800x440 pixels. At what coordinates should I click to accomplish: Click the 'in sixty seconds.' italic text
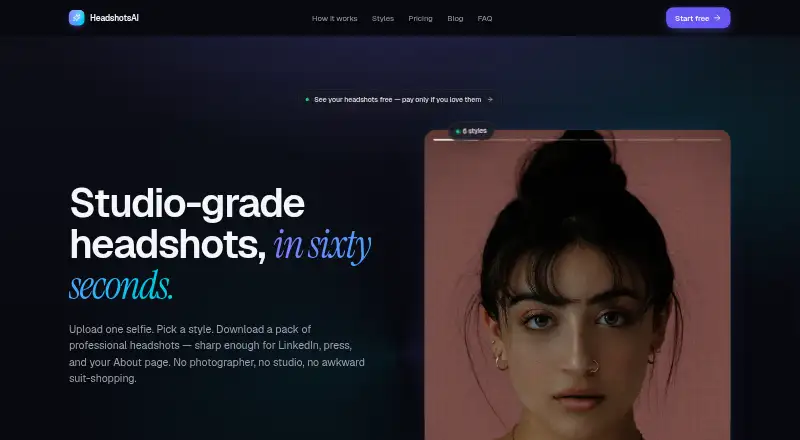(x=219, y=265)
